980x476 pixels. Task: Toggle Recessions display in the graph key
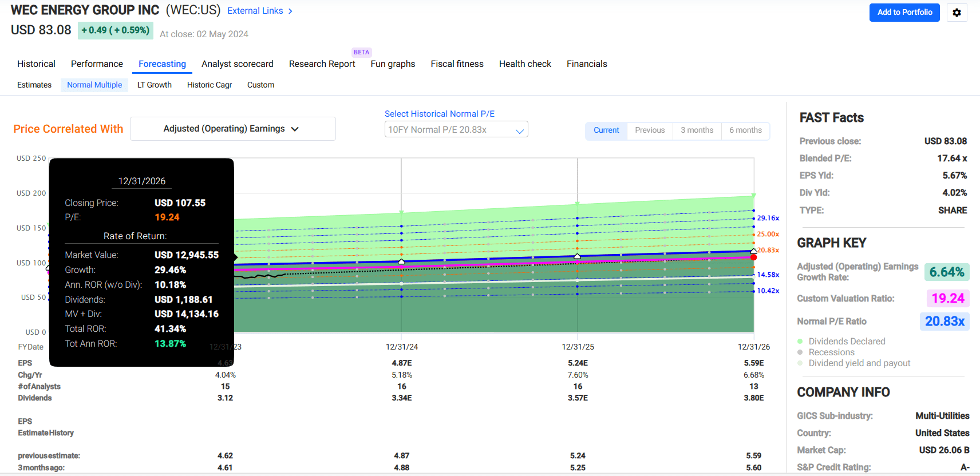click(x=831, y=352)
